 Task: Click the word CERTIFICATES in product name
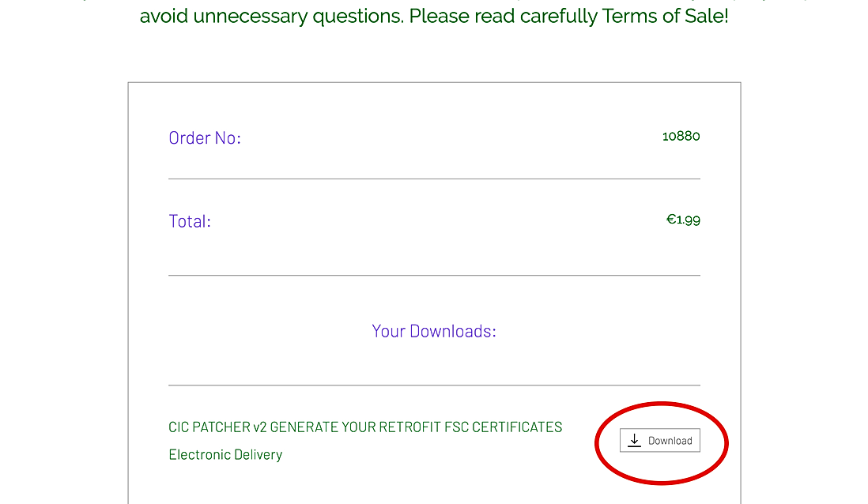click(517, 427)
